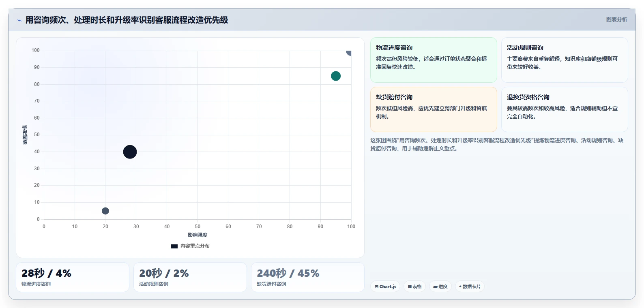The image size is (644, 308).
Task: Open the 退换货资格咨询 card
Action: 565,109
